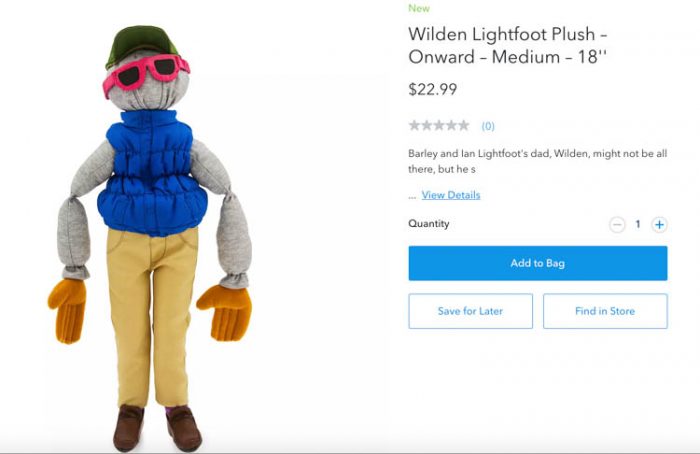Viewport: 700px width, 454px height.
Task: Add the Wilden Lightfoot plush to bag
Action: (538, 263)
